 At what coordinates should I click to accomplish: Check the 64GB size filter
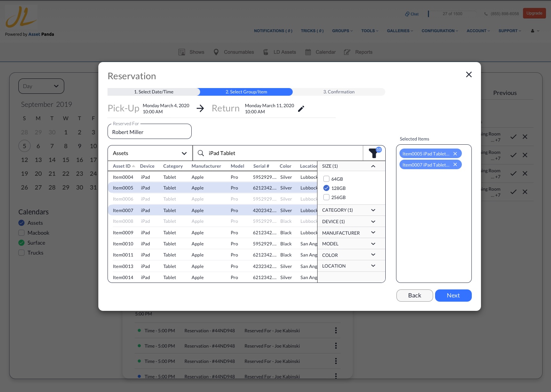(x=326, y=179)
